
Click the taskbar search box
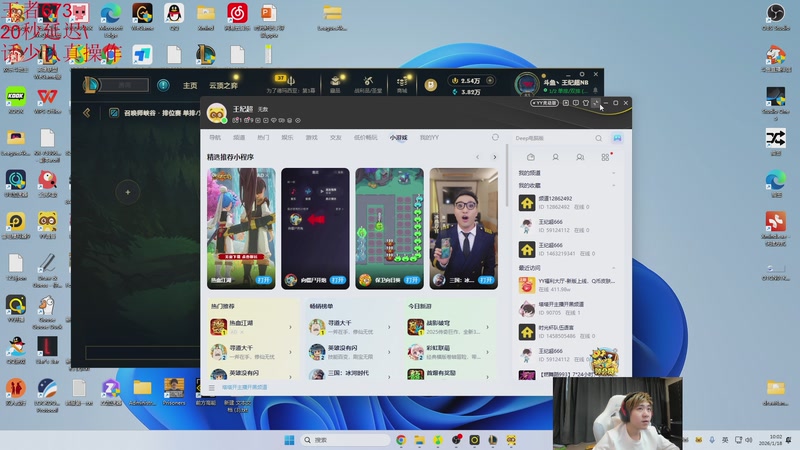pyautogui.click(x=345, y=440)
